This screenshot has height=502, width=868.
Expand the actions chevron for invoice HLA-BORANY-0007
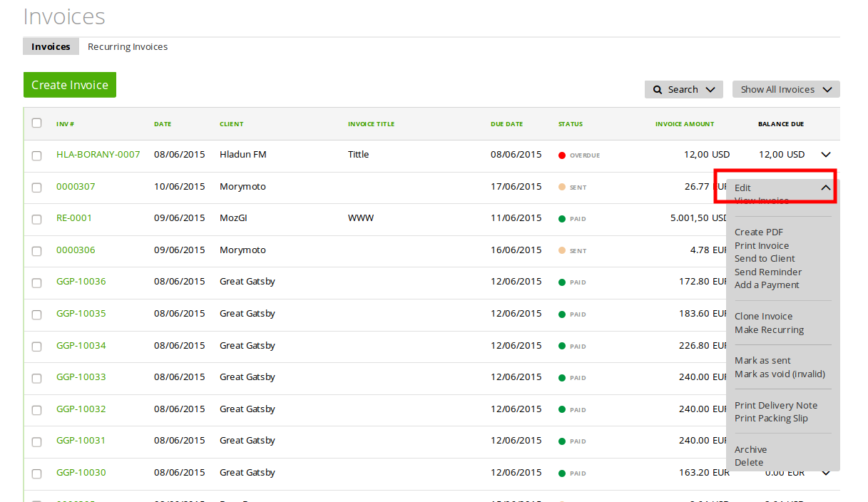pyautogui.click(x=826, y=155)
